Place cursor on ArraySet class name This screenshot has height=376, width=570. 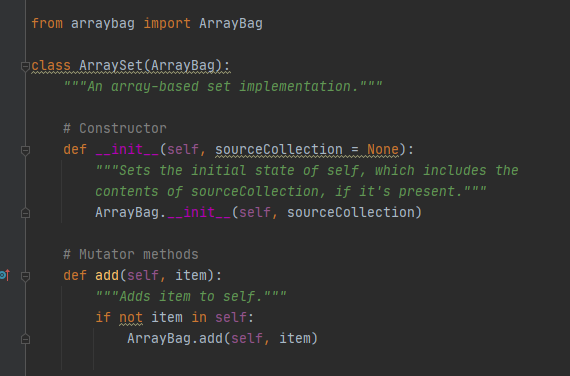click(111, 65)
